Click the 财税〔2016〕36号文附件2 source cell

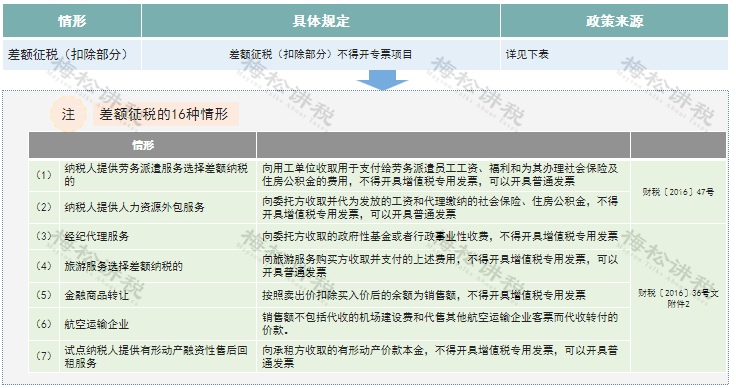coord(678,298)
